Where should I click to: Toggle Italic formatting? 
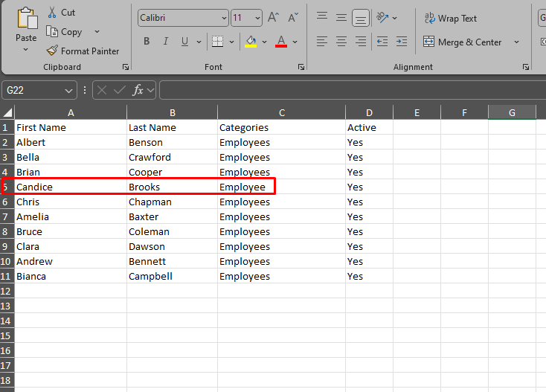165,42
